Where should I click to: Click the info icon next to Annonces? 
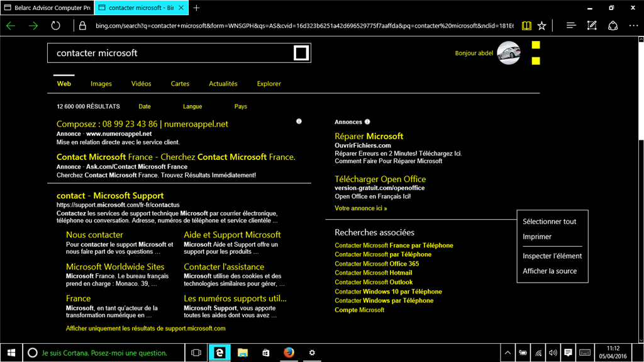pyautogui.click(x=367, y=122)
